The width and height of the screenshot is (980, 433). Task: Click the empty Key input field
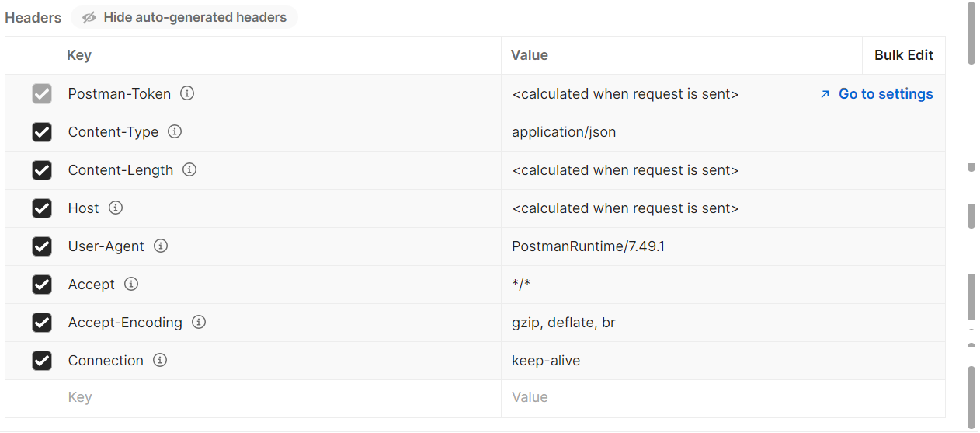click(x=279, y=398)
